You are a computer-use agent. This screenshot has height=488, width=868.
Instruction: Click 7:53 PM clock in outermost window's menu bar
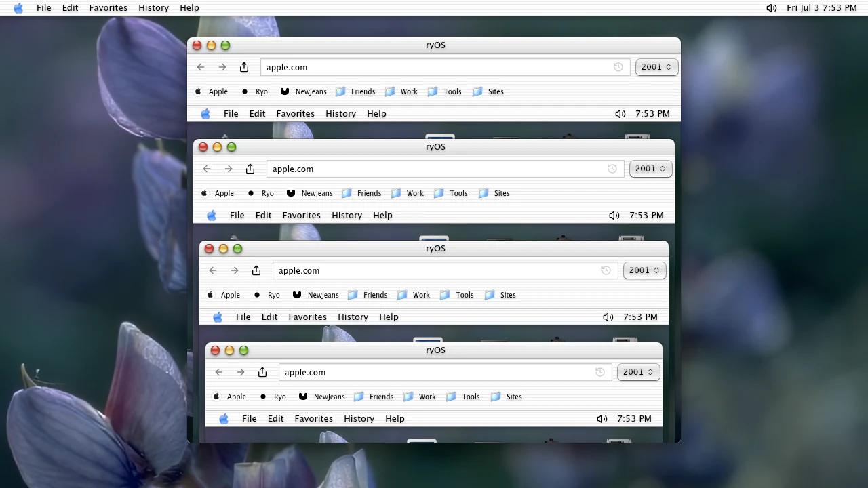(x=653, y=114)
